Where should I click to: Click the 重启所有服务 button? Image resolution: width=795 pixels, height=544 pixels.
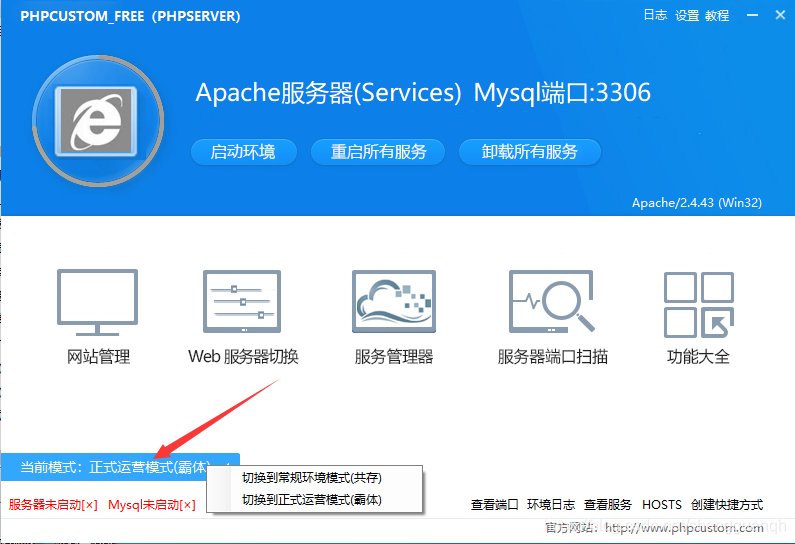pyautogui.click(x=378, y=152)
